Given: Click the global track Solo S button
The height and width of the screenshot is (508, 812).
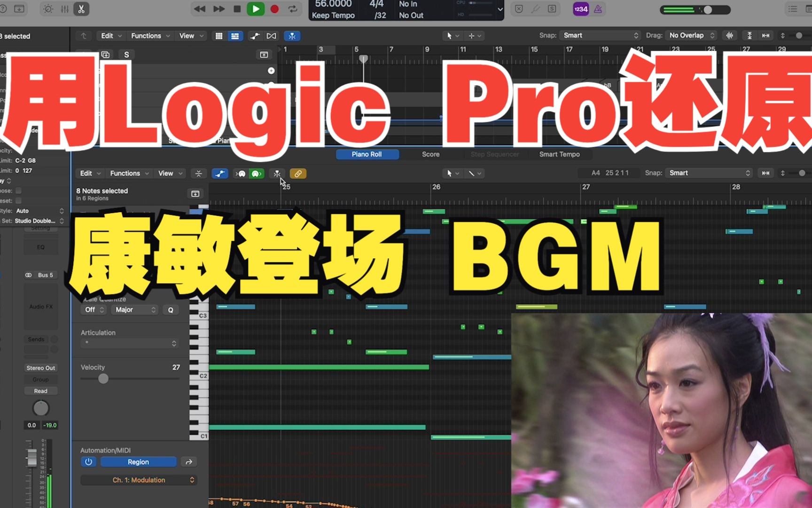Looking at the screenshot, I should tap(126, 55).
